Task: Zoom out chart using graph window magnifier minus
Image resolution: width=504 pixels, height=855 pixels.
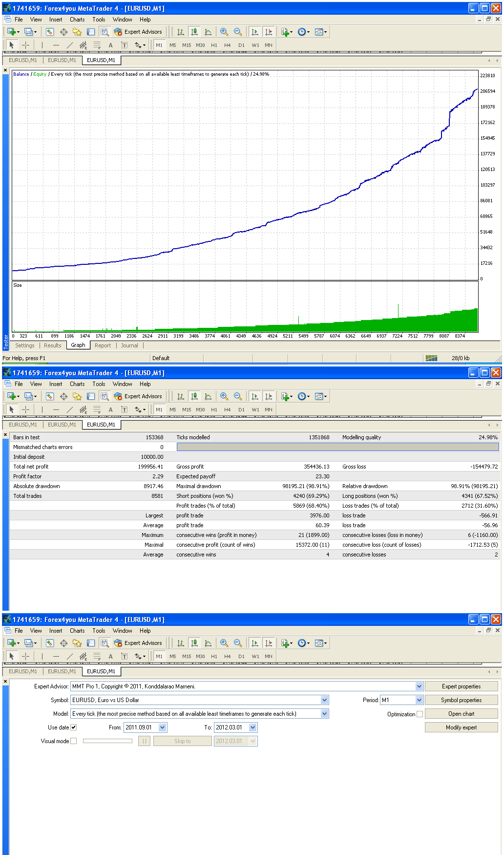Action: tap(238, 32)
